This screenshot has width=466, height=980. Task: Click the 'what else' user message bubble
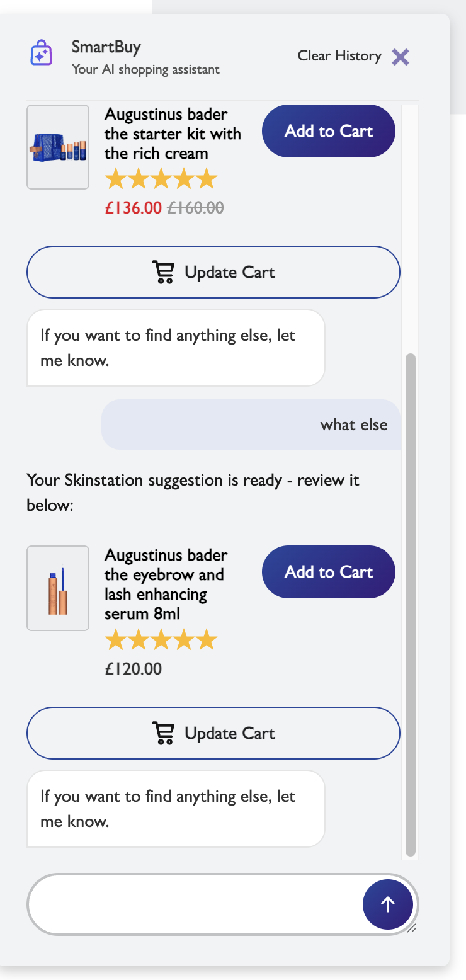tap(251, 424)
